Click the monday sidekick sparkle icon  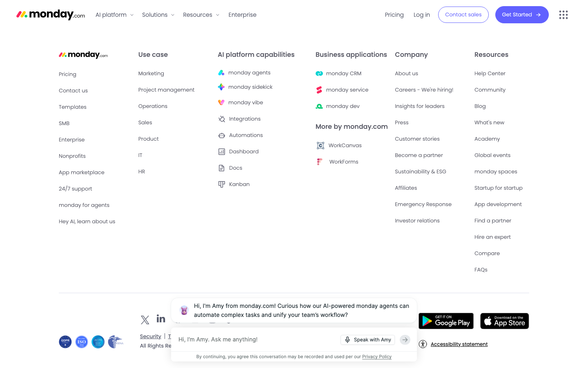coord(221,87)
